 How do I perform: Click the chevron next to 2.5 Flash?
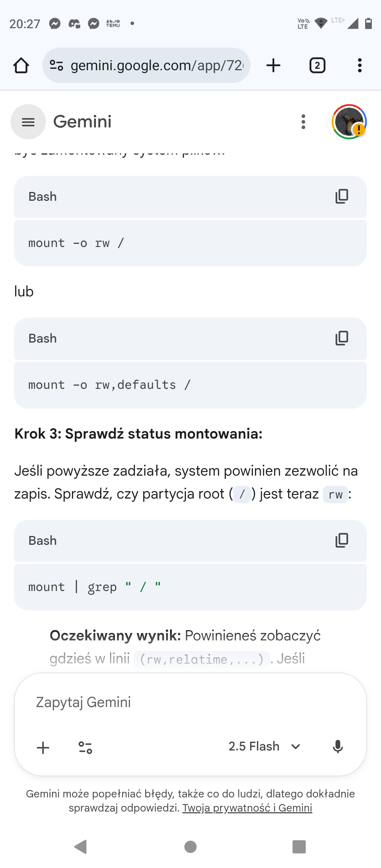click(296, 746)
